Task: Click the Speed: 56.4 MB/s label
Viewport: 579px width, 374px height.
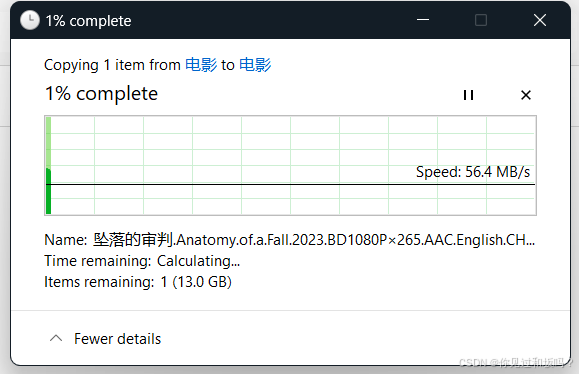Action: click(x=473, y=172)
